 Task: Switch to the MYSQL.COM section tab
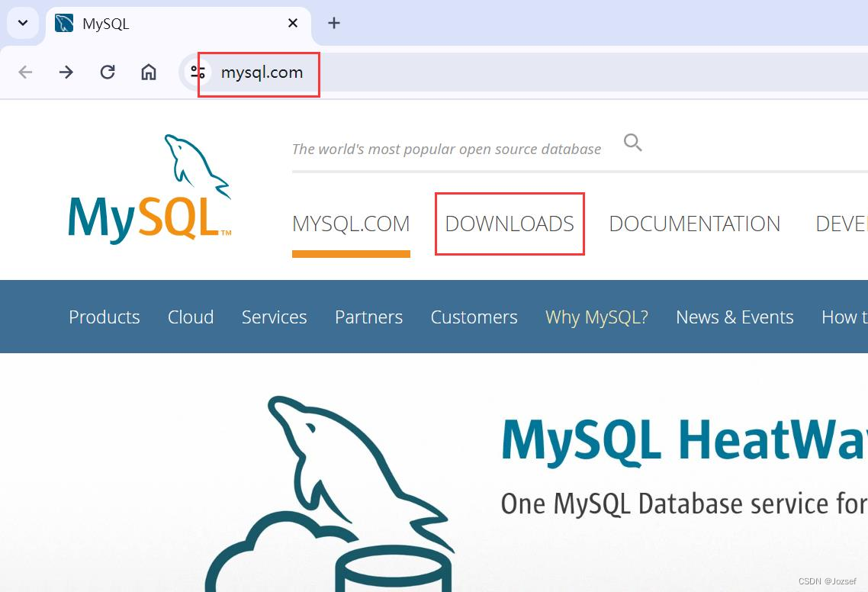point(351,224)
